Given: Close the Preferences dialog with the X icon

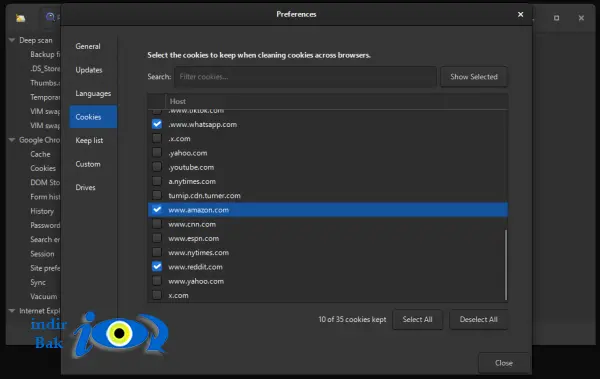Looking at the screenshot, I should [520, 15].
